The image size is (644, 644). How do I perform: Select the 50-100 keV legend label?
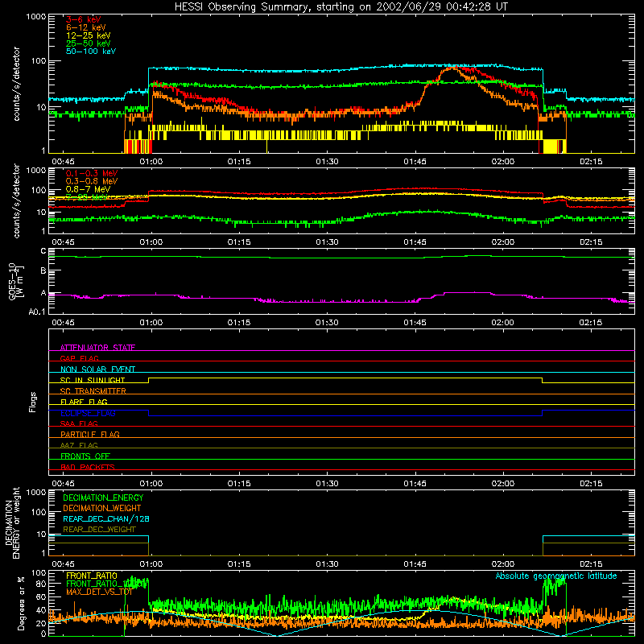point(91,52)
